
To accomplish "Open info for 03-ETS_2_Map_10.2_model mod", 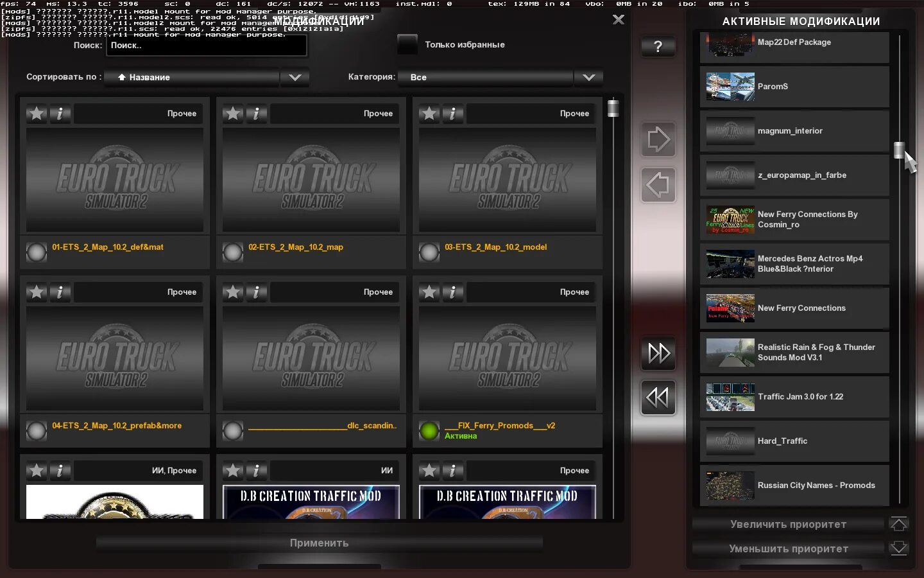I will [453, 114].
